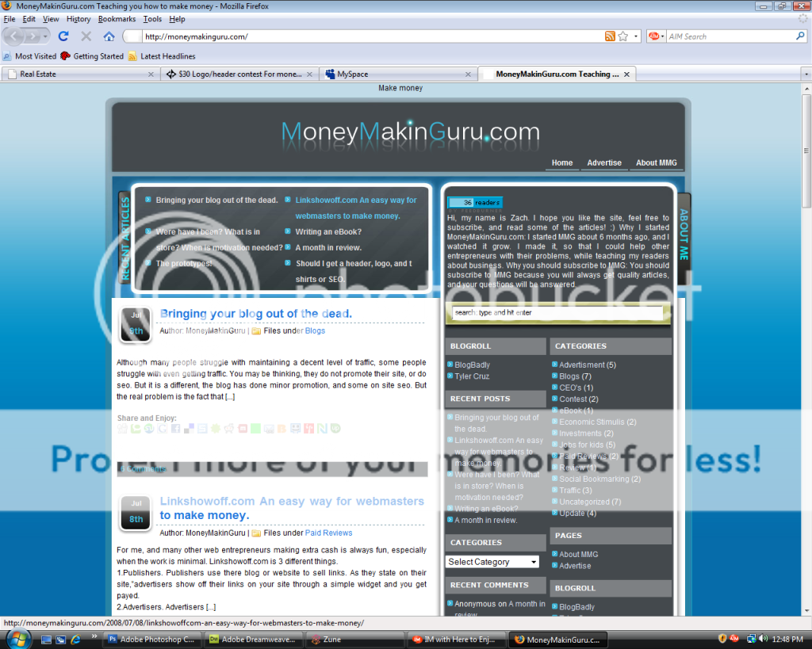Open the 'IM with Here to Enj...' taskbar window
This screenshot has height=649, width=812.
[x=456, y=639]
